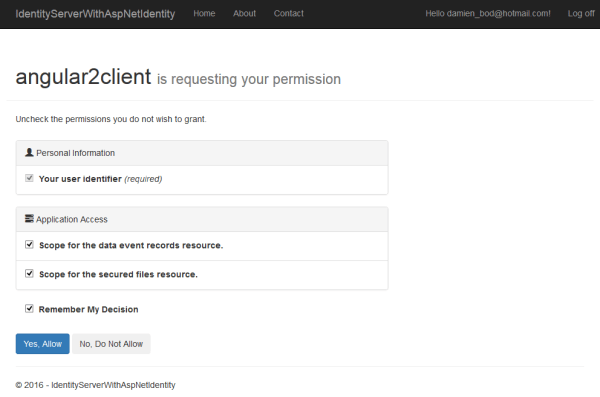
Task: Toggle the Your user identifier checkbox
Action: [x=29, y=178]
